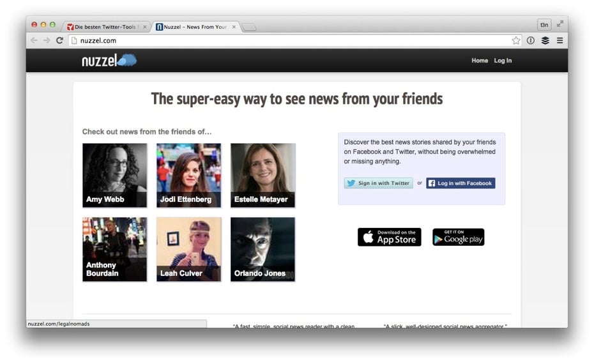Image resolution: width=594 pixels, height=364 pixels.
Task: Bookmark the page with the star icon
Action: click(x=516, y=40)
